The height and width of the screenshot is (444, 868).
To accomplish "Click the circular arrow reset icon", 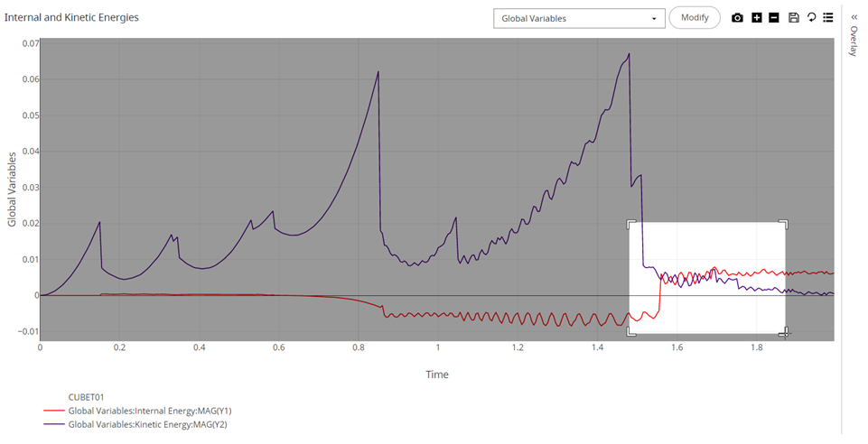I will (811, 18).
